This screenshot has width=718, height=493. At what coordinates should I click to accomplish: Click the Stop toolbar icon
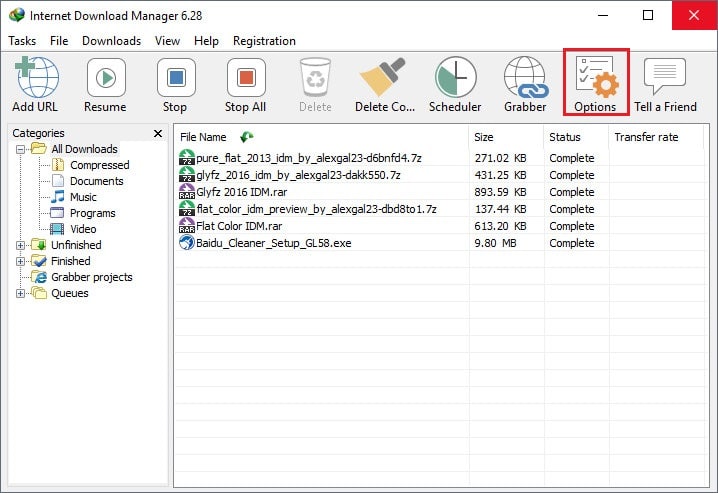click(176, 77)
